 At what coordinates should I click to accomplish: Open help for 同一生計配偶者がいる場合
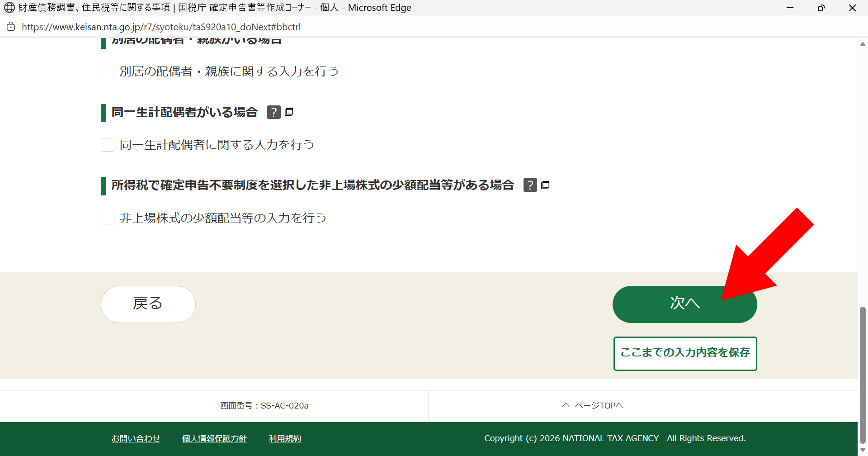[x=274, y=112]
